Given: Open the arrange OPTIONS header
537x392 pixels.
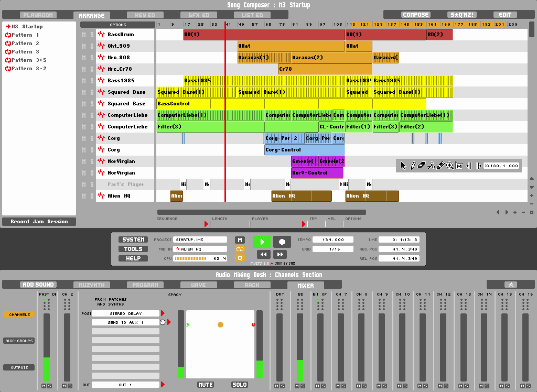Looking at the screenshot, I should (117, 25).
